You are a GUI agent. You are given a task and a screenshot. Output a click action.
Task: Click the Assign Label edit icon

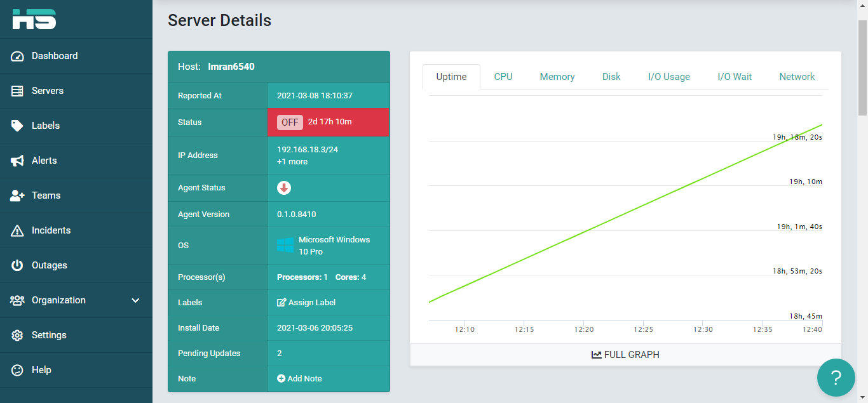[281, 303]
